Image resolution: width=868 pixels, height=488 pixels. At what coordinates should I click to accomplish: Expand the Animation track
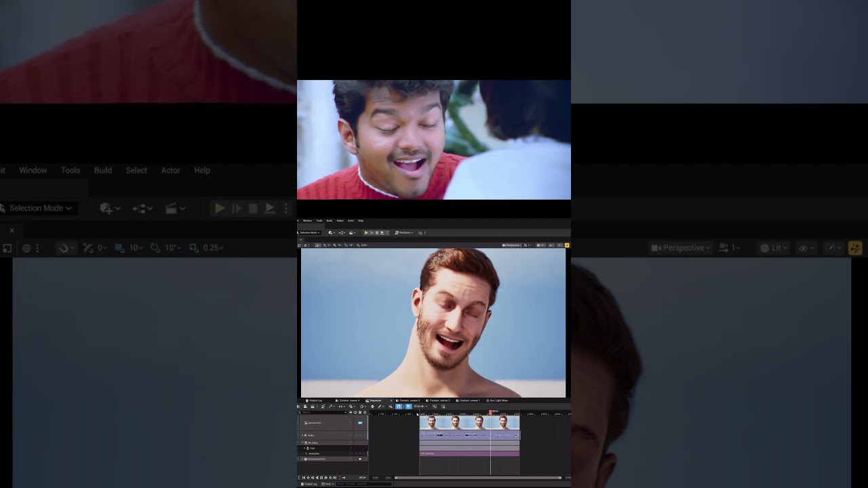pos(306,453)
